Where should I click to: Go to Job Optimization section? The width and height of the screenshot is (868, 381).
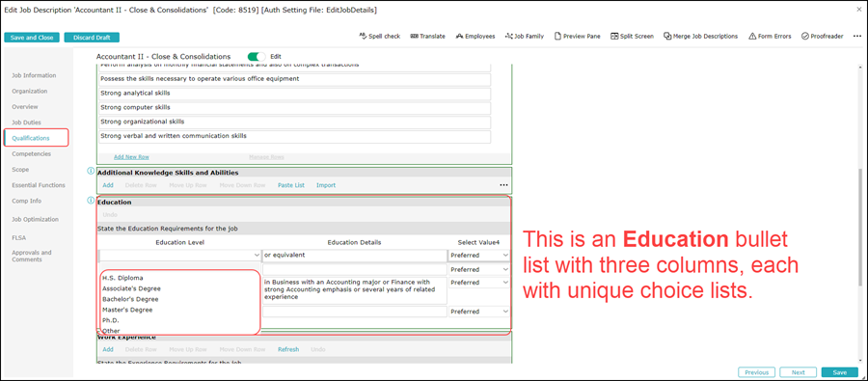35,219
